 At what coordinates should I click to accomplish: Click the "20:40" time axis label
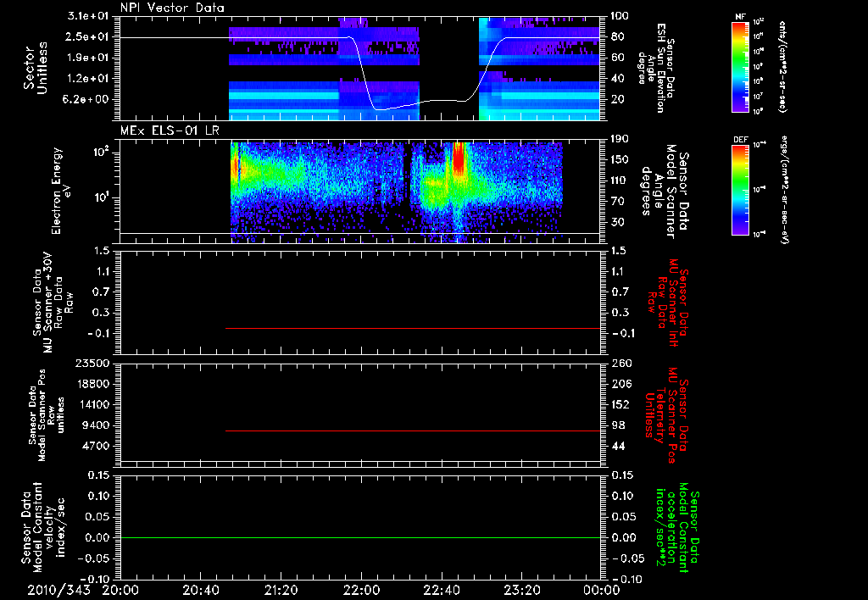coord(201,590)
